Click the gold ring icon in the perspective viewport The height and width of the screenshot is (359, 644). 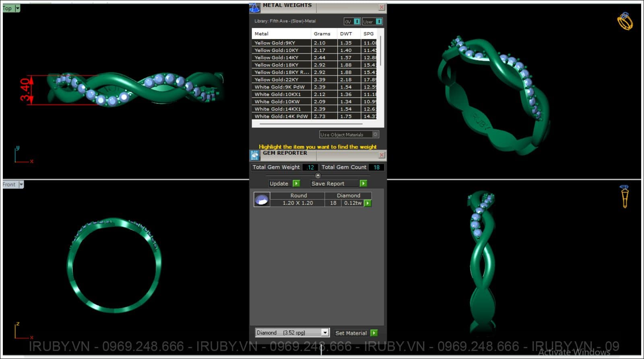[x=625, y=21]
